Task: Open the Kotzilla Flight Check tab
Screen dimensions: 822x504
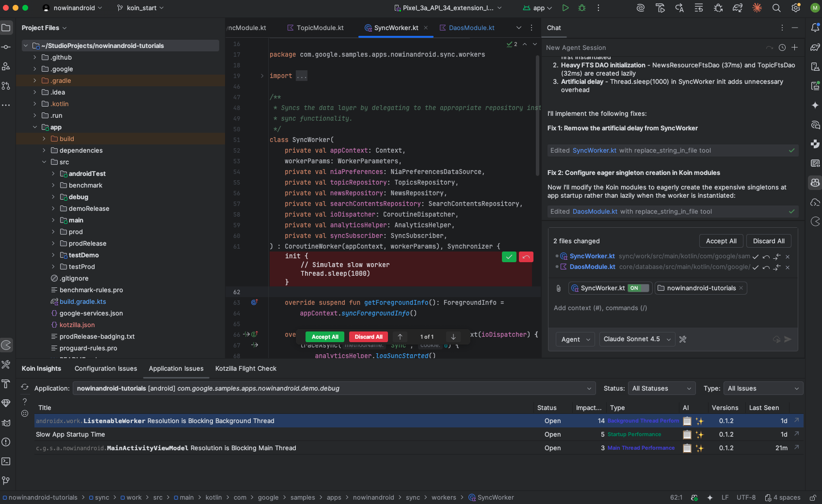Action: point(246,368)
